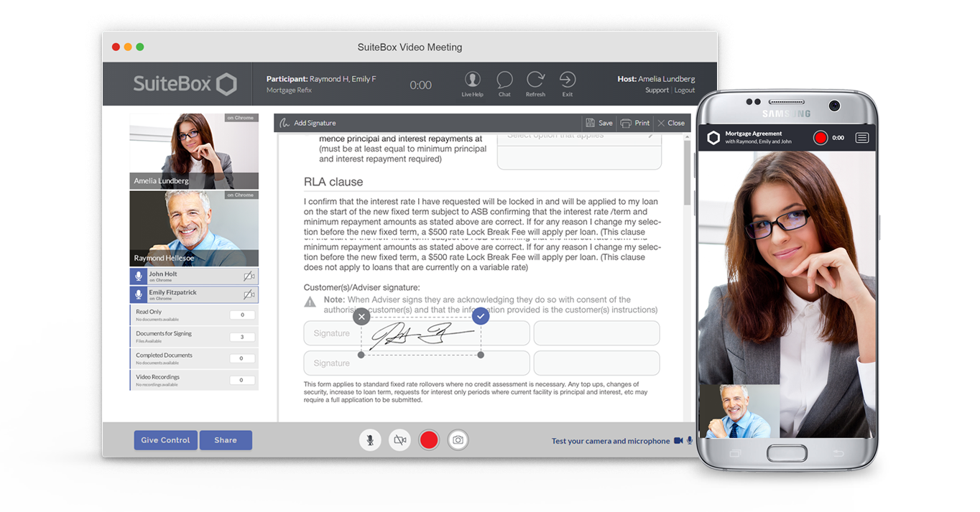Click the blue camera test icon
This screenshot has width=980, height=512.
[678, 441]
